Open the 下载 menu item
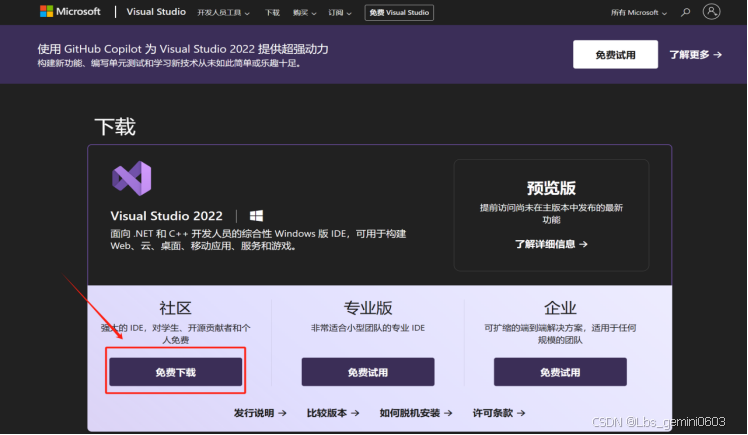Image resolution: width=748 pixels, height=435 pixels. [x=272, y=13]
